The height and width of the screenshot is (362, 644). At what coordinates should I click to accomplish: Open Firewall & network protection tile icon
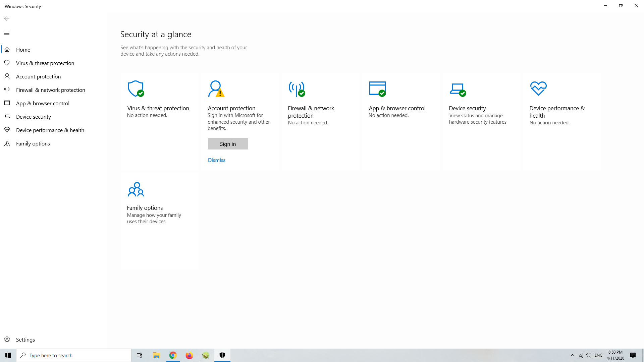point(297,89)
